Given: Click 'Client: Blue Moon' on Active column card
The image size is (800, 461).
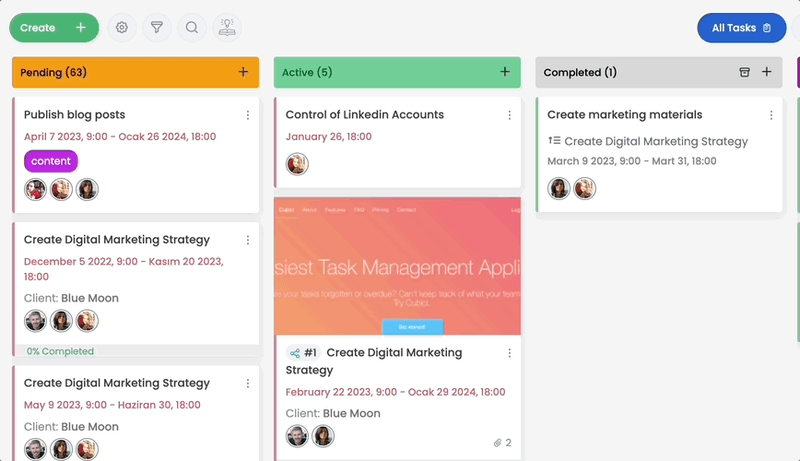Looking at the screenshot, I should (333, 414).
